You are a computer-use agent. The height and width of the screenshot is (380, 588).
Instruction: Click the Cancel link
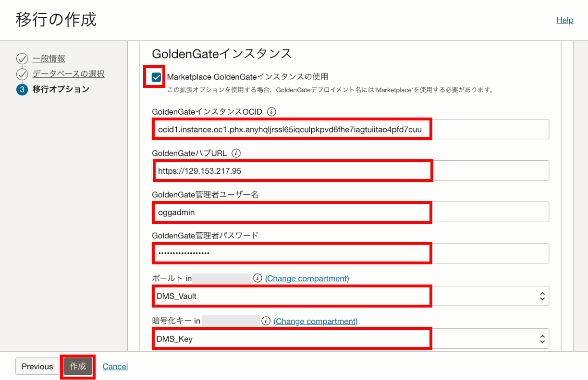click(115, 367)
